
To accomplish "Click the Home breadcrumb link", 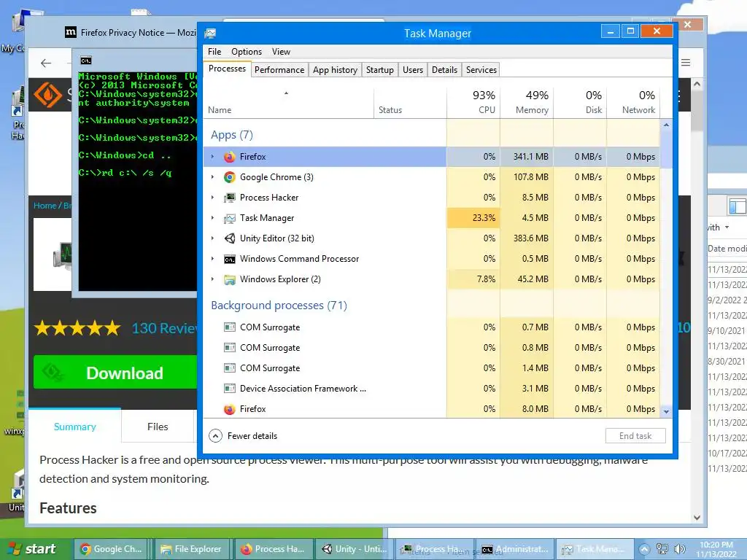I will pos(44,206).
